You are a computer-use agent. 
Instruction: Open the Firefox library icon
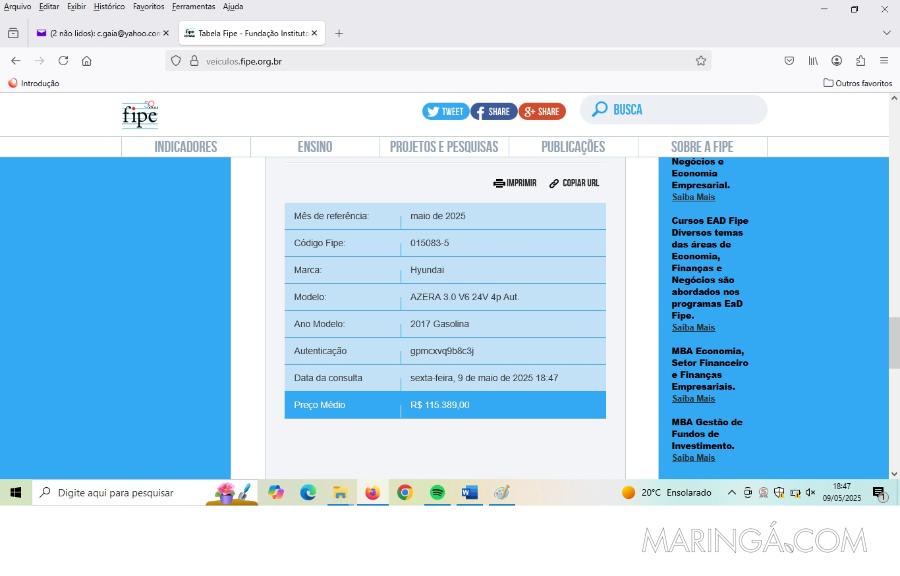click(813, 61)
